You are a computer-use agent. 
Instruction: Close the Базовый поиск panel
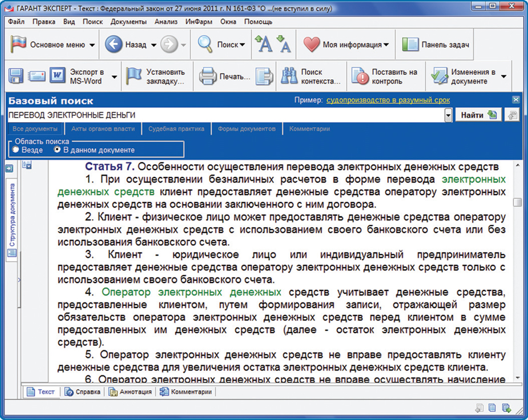tap(516, 100)
